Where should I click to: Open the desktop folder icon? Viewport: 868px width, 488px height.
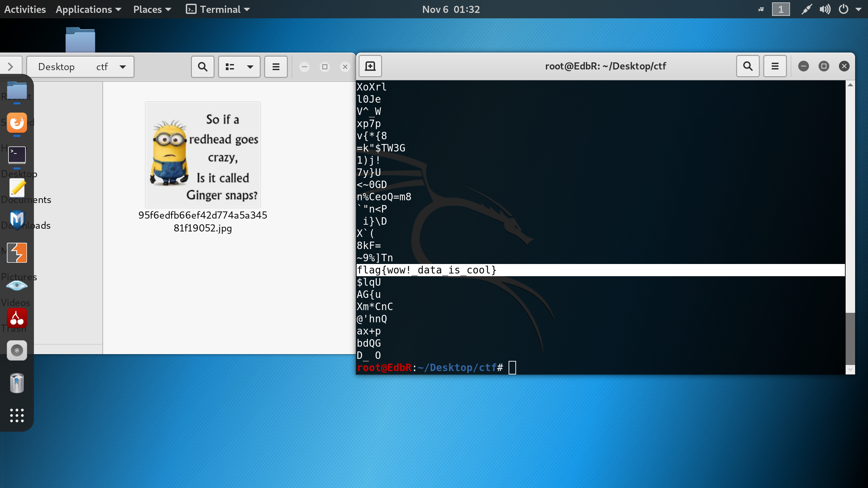(80, 40)
